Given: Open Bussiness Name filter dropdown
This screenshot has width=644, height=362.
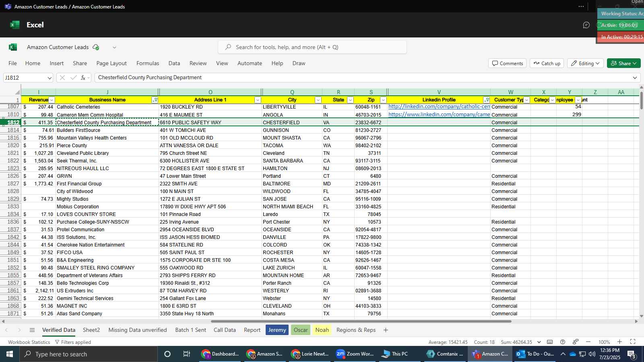Looking at the screenshot, I should coord(155,100).
